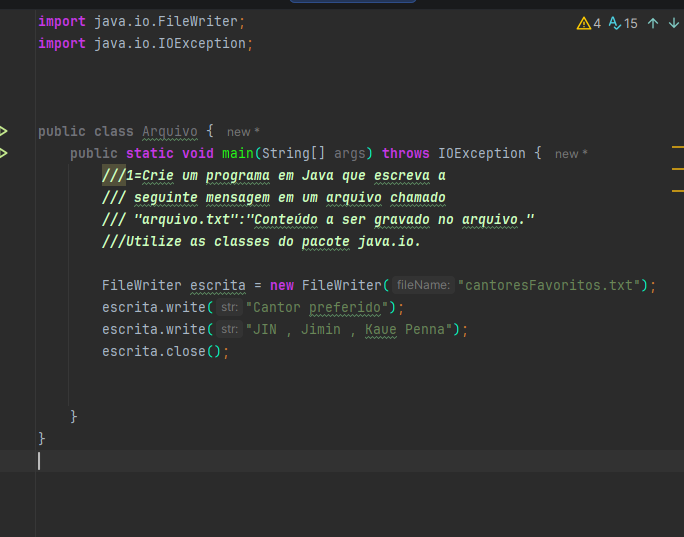Viewport: 684px width, 537px height.
Task: Click the main method name
Action: (x=238, y=154)
